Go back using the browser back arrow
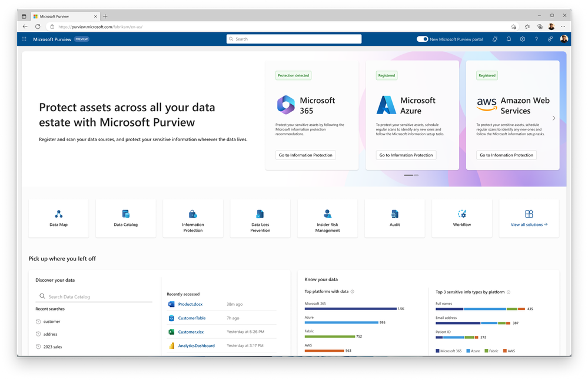Image resolution: width=588 pixels, height=380 pixels. (25, 26)
